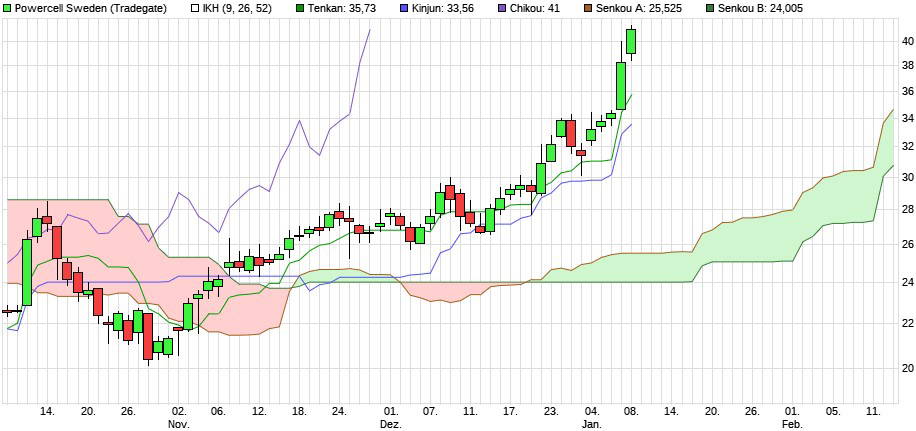Click the 34 price axis label

point(907,119)
